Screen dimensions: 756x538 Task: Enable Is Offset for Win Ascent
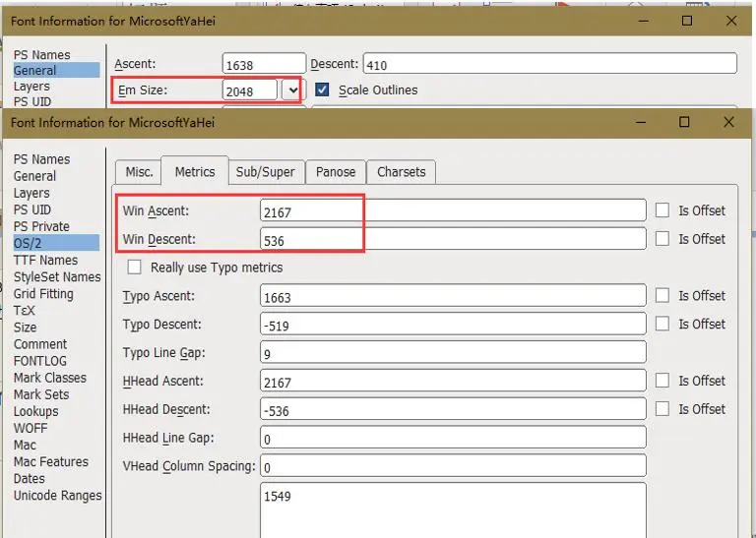662,210
